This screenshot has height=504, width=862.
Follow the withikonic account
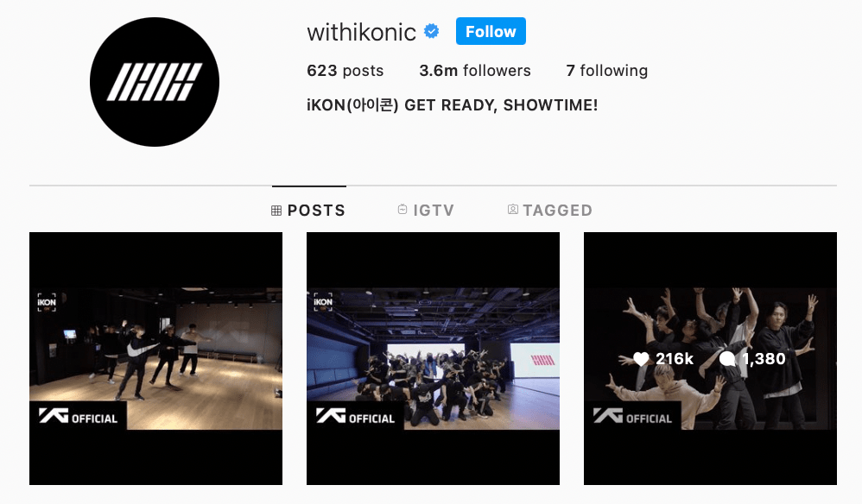(x=491, y=31)
